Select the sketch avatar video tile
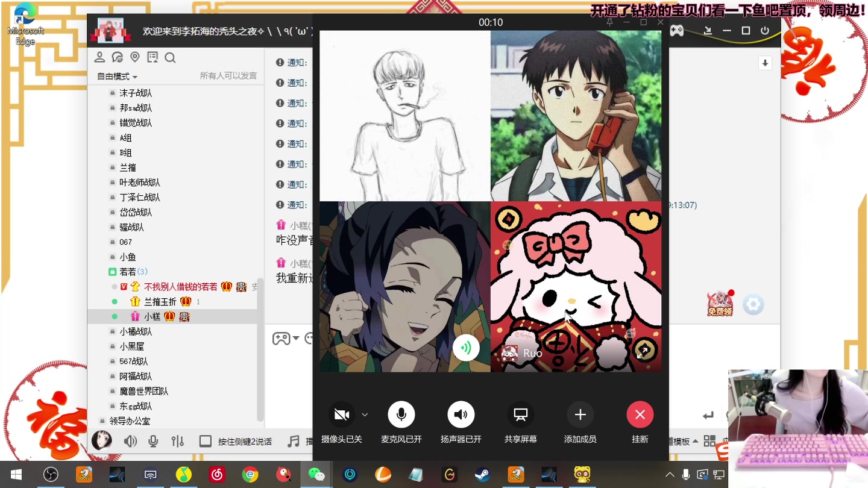 405,116
